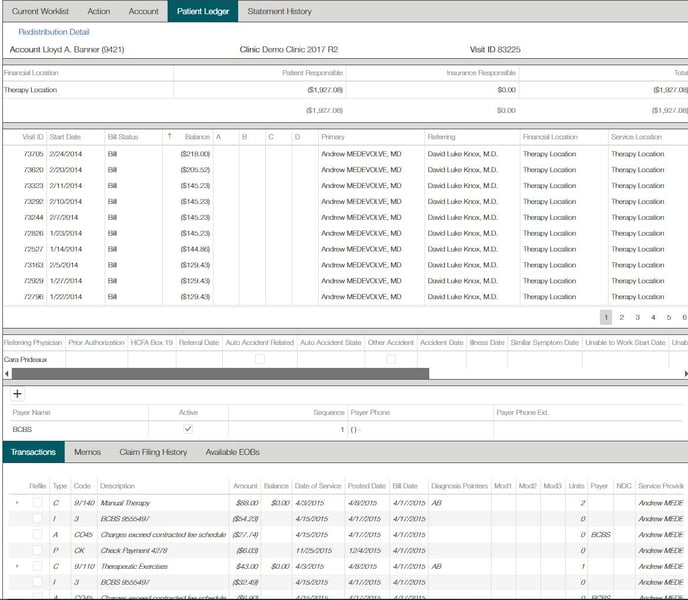This screenshot has height=600, width=688.
Task: Click the sort arrow beside Balance column
Action: [x=169, y=136]
